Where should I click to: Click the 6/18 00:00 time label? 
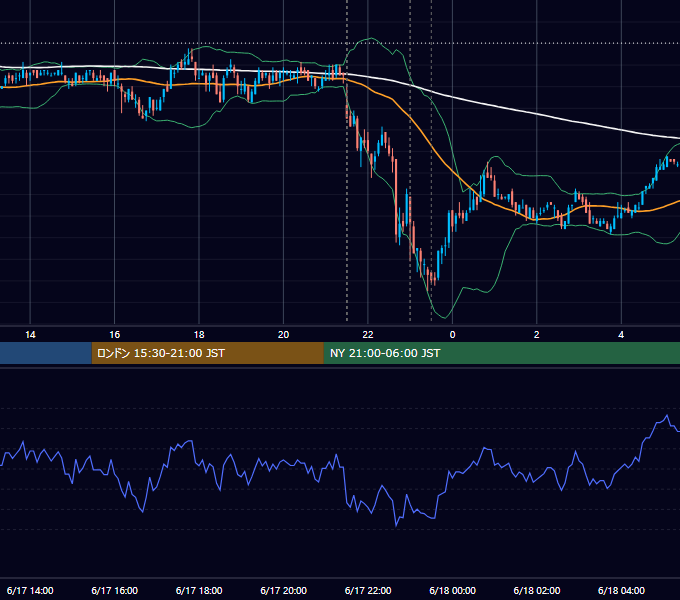(x=452, y=590)
